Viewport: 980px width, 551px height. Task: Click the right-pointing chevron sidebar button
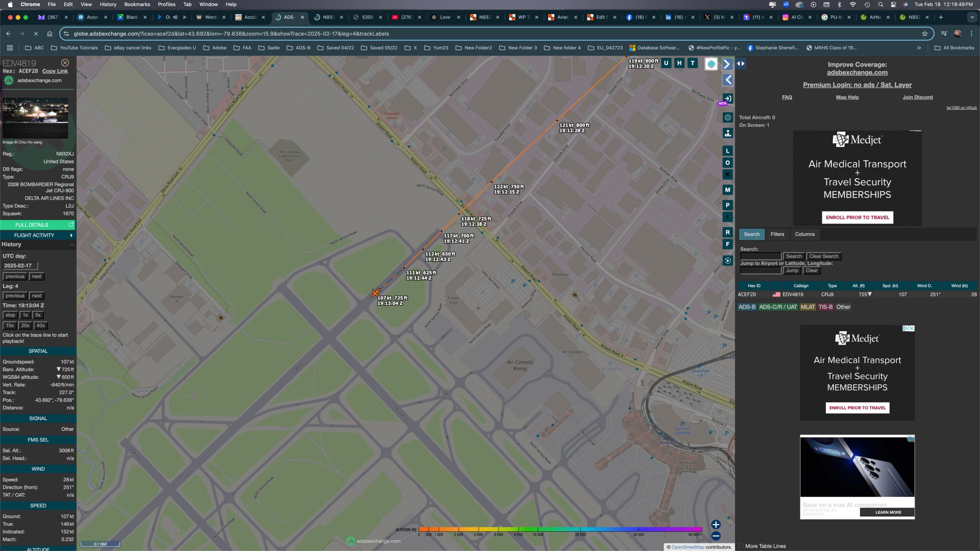point(727,64)
